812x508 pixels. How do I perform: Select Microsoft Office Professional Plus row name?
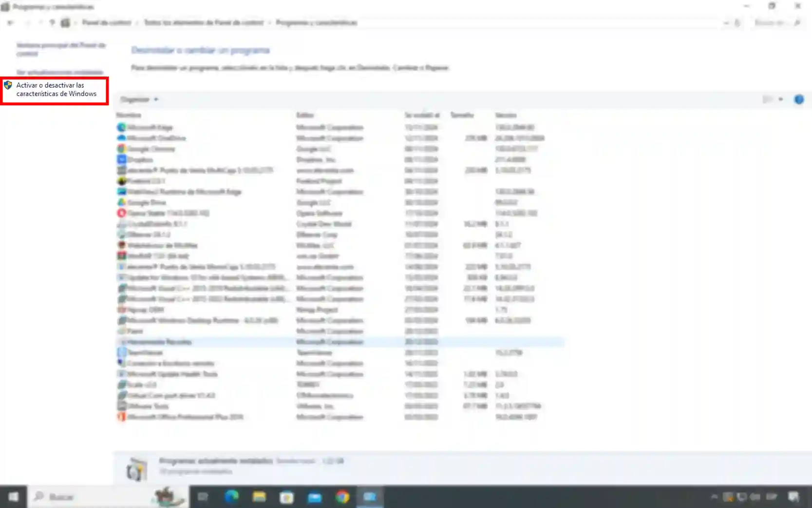pos(185,417)
